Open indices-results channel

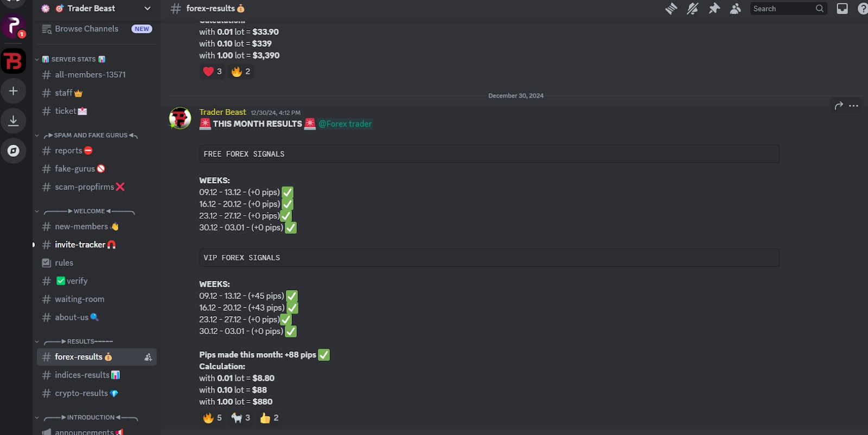(97, 375)
